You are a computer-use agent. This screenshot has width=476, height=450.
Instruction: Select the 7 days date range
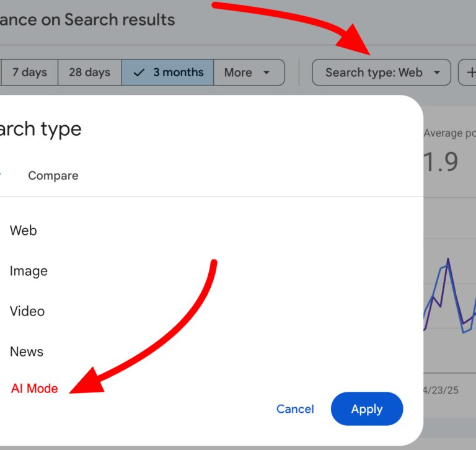pos(29,73)
